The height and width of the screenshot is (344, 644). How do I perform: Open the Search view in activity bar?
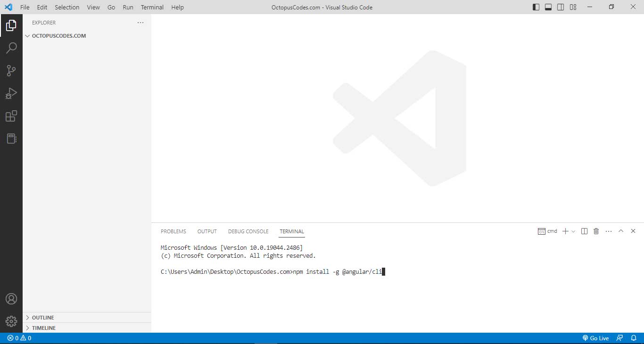tap(11, 48)
